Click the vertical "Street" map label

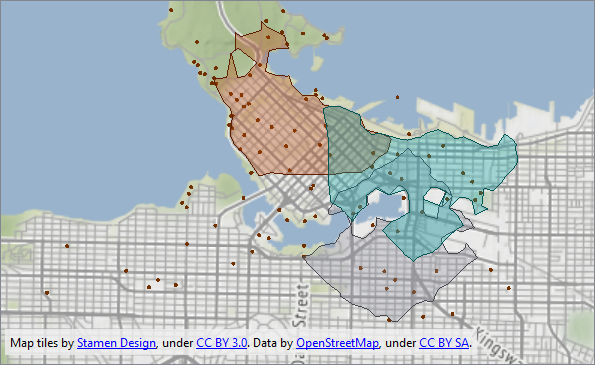[301, 306]
